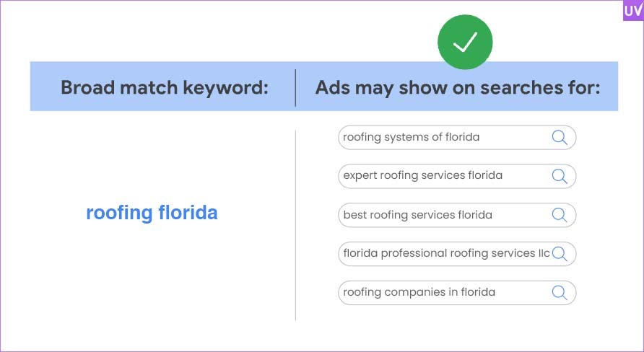Click the purple UV logo badge
This screenshot has width=644, height=352.
(x=633, y=11)
